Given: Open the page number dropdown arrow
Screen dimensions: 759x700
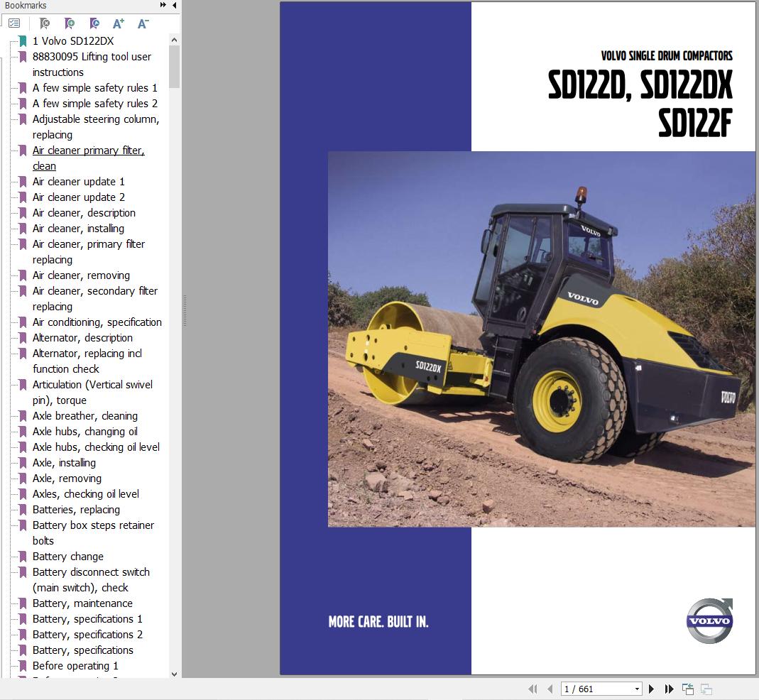Looking at the screenshot, I should point(638,689).
